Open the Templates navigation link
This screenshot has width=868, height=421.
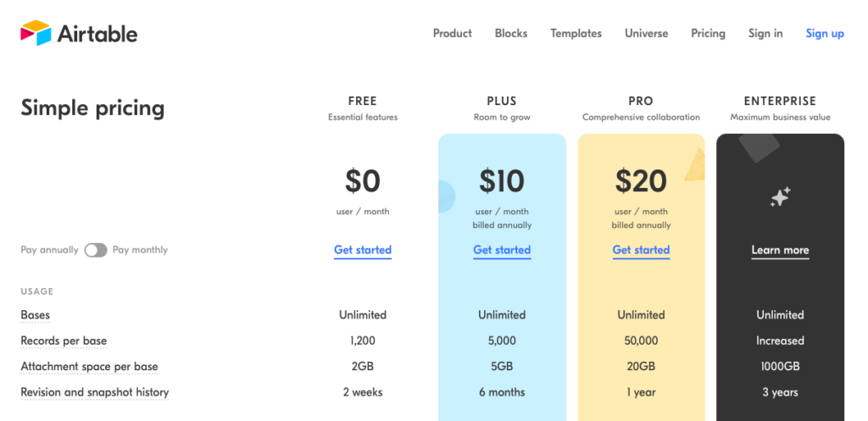pyautogui.click(x=576, y=33)
